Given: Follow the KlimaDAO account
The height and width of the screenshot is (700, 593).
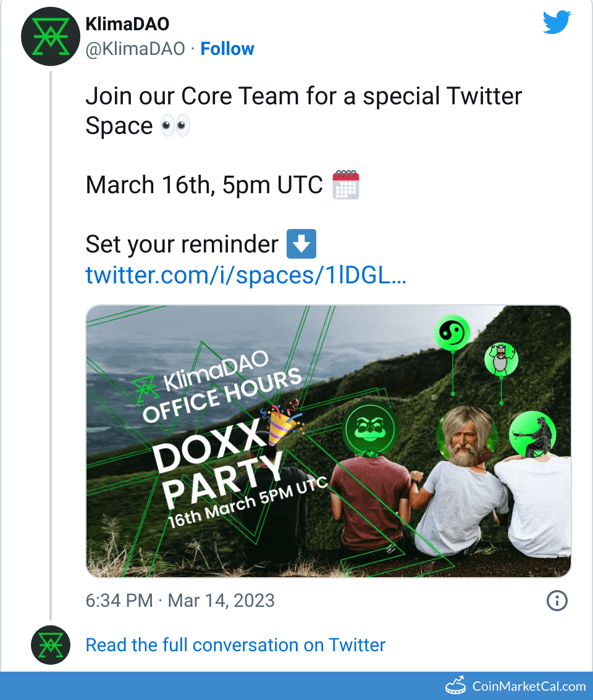Looking at the screenshot, I should point(227,49).
